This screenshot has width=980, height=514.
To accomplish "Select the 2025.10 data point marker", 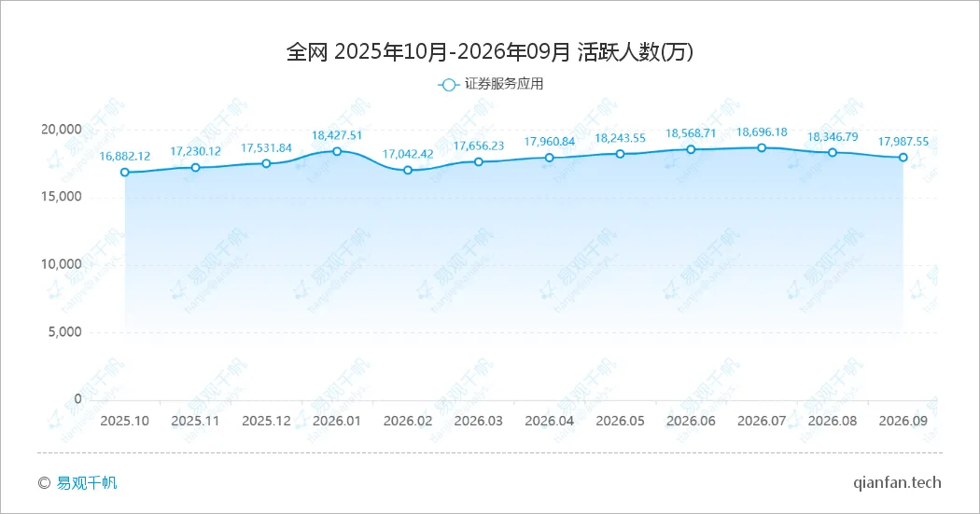I will (x=125, y=172).
